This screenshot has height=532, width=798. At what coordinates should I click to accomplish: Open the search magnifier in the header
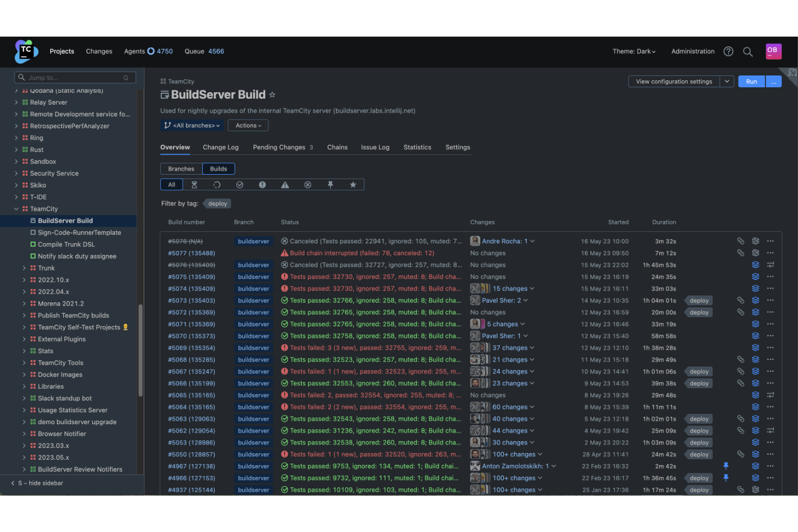(x=748, y=52)
